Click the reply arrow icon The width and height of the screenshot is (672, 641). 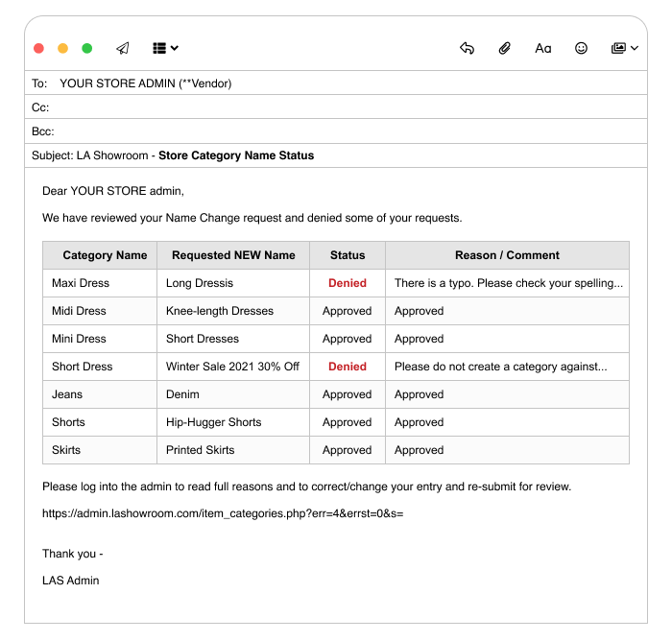coord(467,48)
